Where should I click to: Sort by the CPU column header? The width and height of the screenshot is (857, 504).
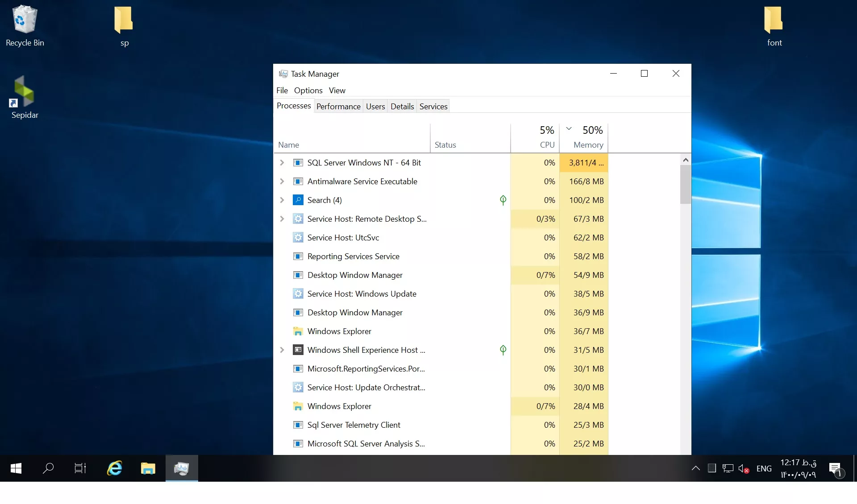point(535,138)
